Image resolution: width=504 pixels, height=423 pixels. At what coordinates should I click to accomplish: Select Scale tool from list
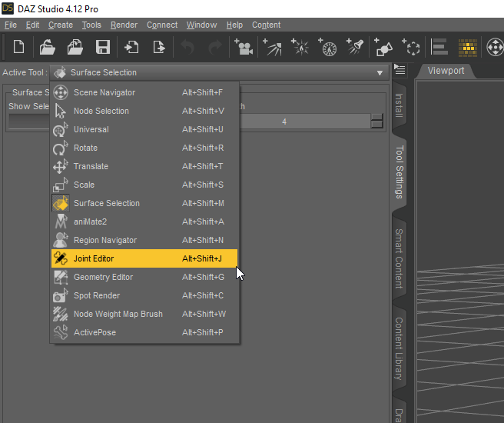[144, 185]
